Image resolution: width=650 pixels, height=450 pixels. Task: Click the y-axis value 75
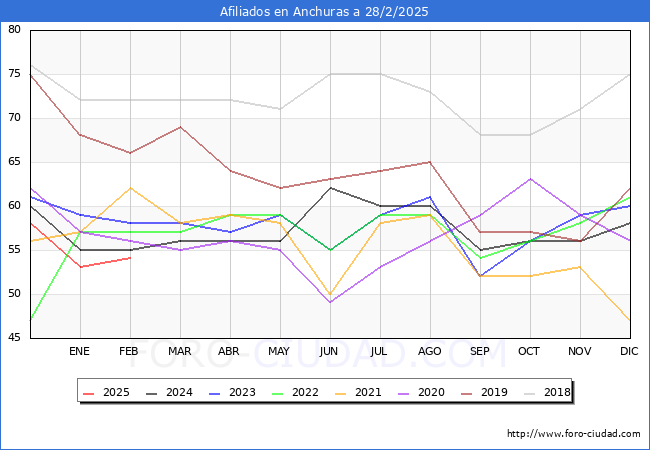tap(14, 74)
